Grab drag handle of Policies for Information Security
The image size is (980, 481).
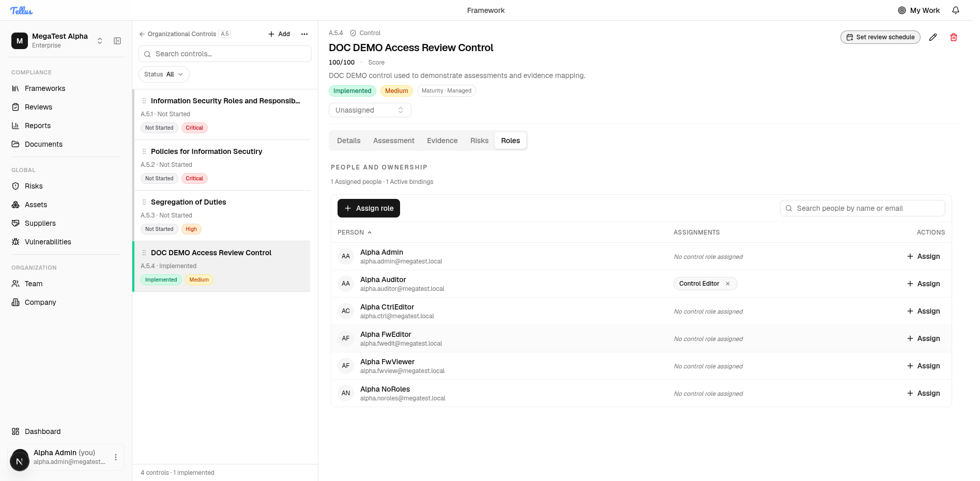[x=144, y=151]
